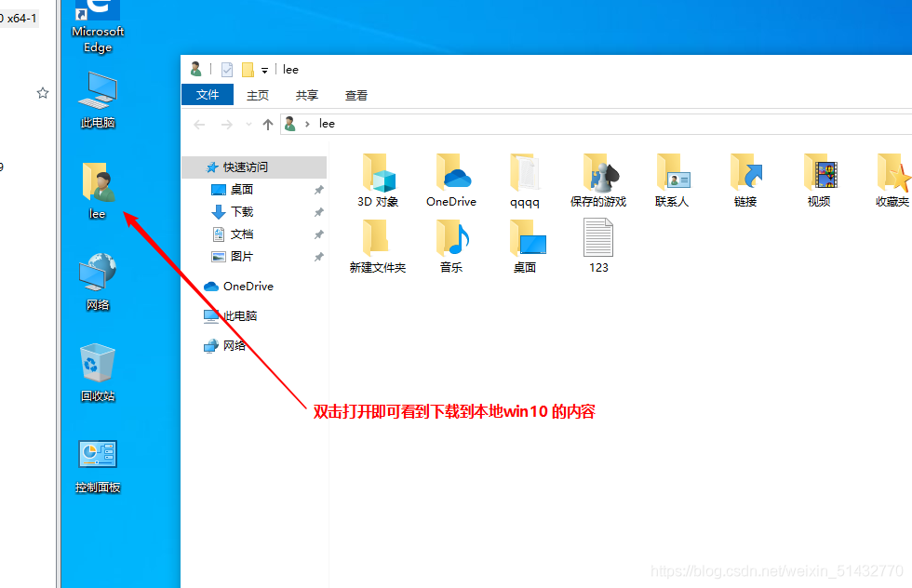Unpin 文档 using its pin icon
Screen dimensions: 912x588
pyautogui.click(x=318, y=234)
